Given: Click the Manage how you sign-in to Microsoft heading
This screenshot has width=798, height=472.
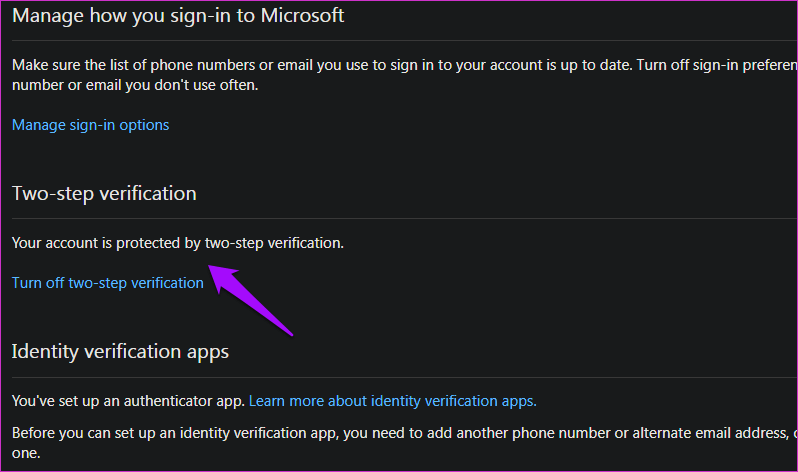Looking at the screenshot, I should [178, 16].
